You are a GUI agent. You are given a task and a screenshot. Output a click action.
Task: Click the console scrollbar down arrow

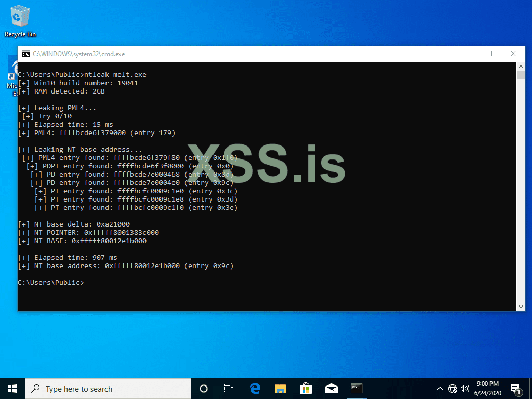521,307
